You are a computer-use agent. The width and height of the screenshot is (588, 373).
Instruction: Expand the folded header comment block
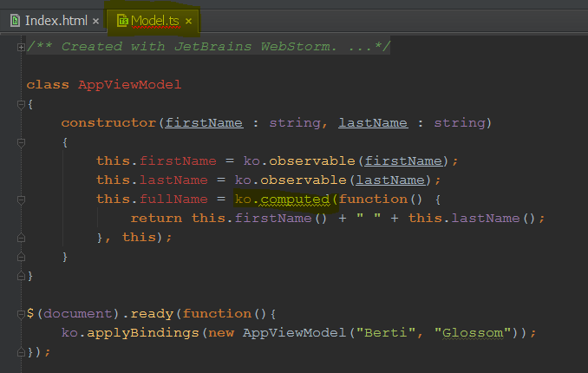20,47
